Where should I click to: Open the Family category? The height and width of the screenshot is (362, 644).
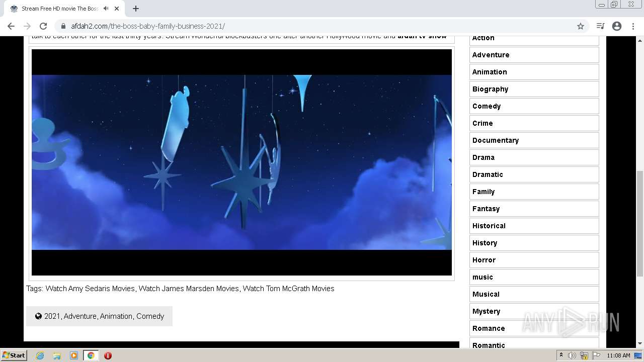pyautogui.click(x=534, y=192)
